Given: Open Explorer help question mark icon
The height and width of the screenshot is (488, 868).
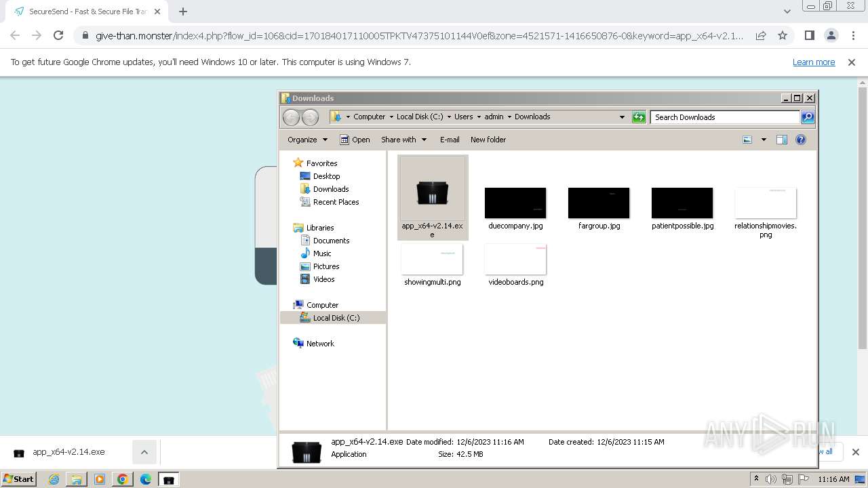Looking at the screenshot, I should [801, 140].
